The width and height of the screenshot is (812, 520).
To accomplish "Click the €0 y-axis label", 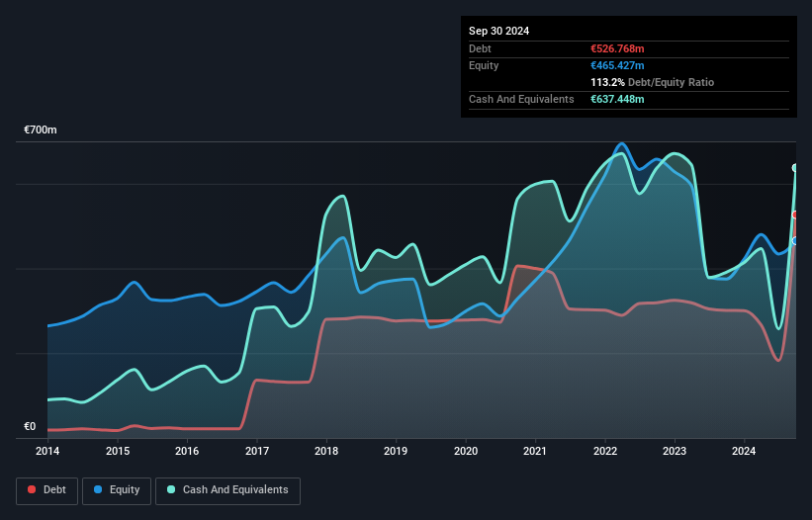I will (x=30, y=427).
